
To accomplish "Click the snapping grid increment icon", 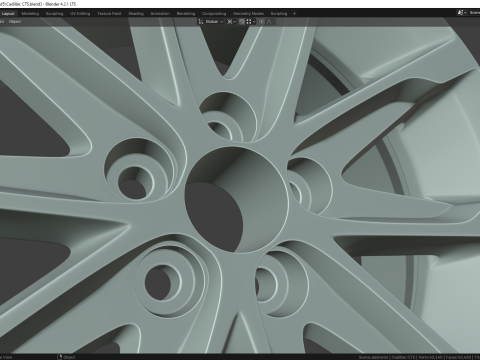I will tap(249, 22).
